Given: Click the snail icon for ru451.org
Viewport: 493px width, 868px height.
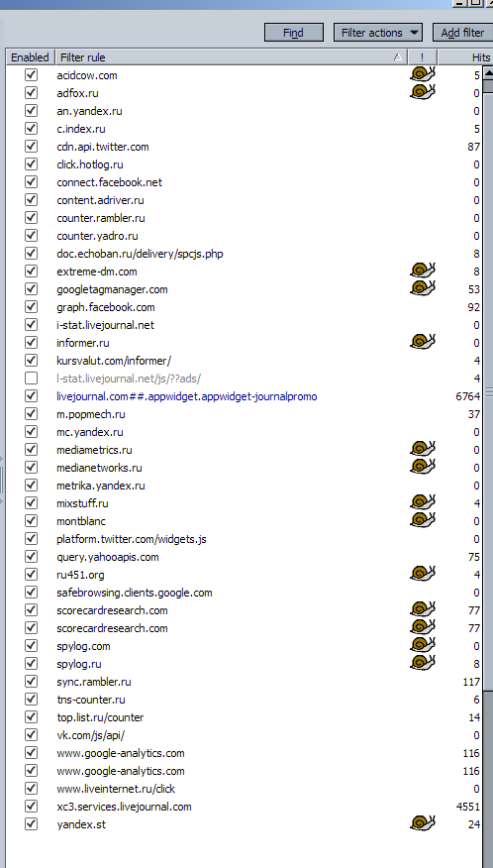Looking at the screenshot, I should tap(423, 574).
